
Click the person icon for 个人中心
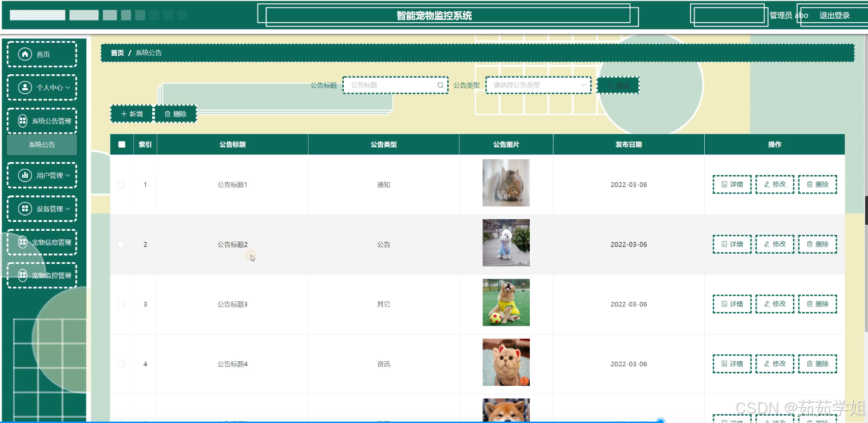click(25, 87)
